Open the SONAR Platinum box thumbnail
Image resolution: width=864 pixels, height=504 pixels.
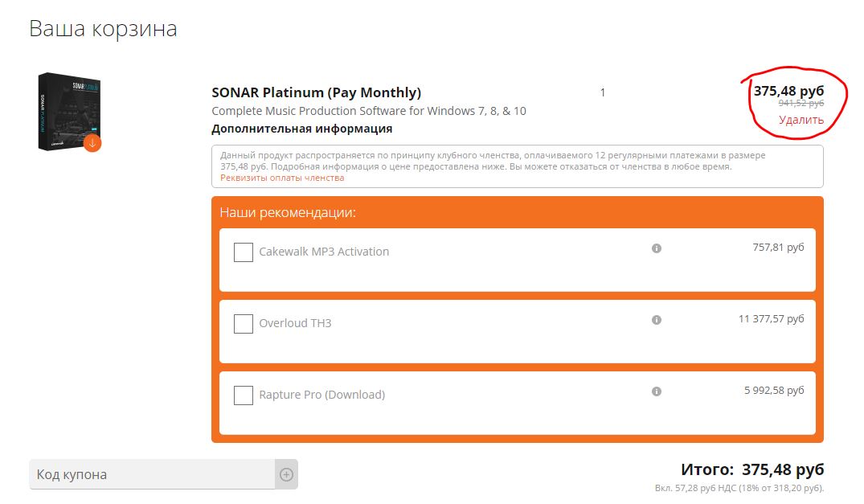(66, 111)
